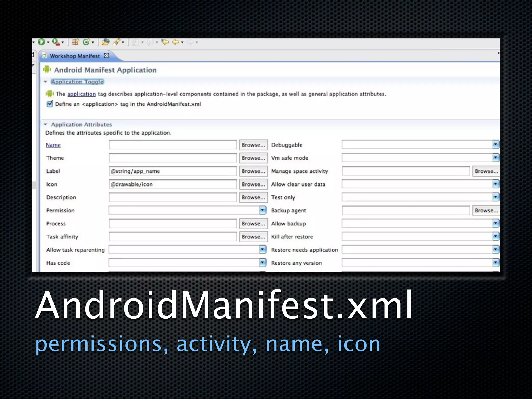Click the greyed-out Previous Annotation icon
Image resolution: width=532 pixels, height=399 pixels.
tap(150, 42)
